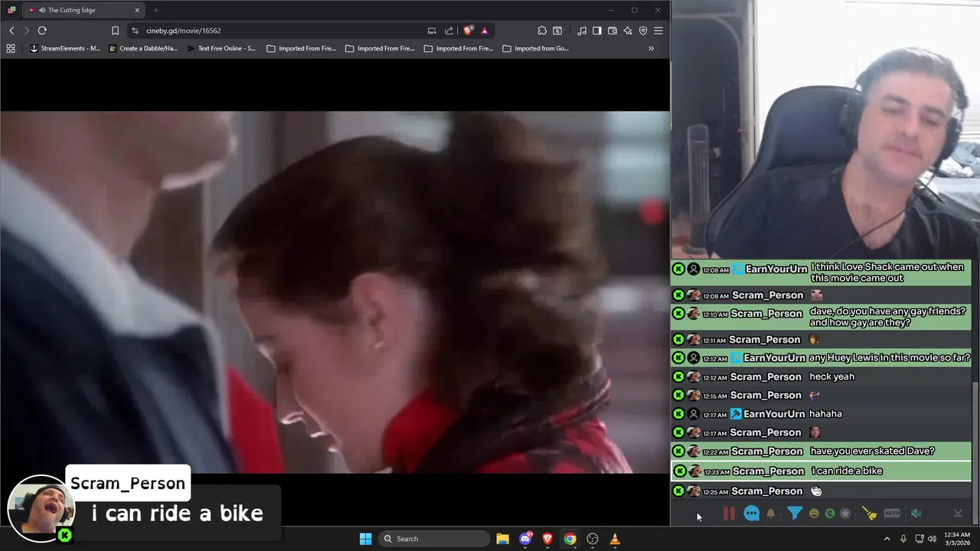Open the Brave Shields lion icon

pyautogui.click(x=469, y=31)
